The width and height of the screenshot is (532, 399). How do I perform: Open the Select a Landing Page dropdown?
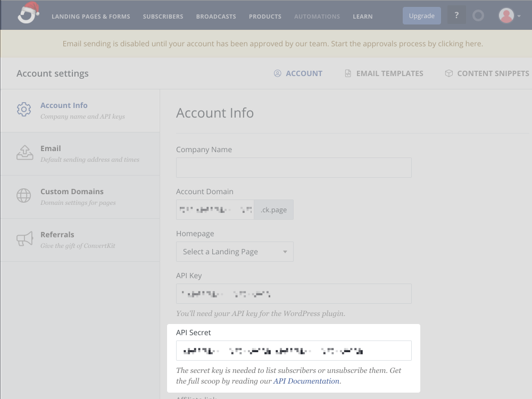[235, 251]
